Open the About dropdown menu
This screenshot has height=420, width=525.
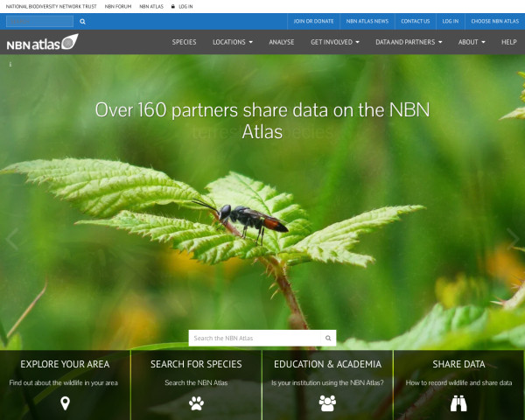click(472, 42)
